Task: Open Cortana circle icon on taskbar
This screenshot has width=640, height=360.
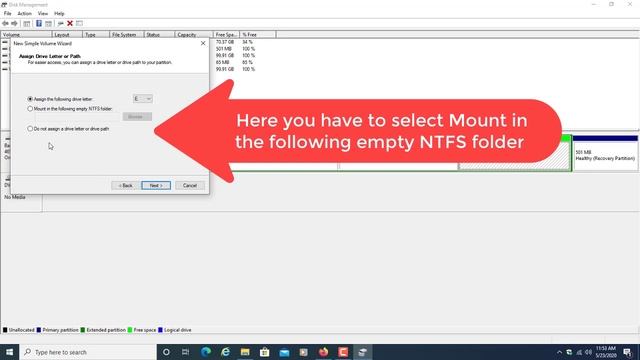Action: [x=166, y=352]
